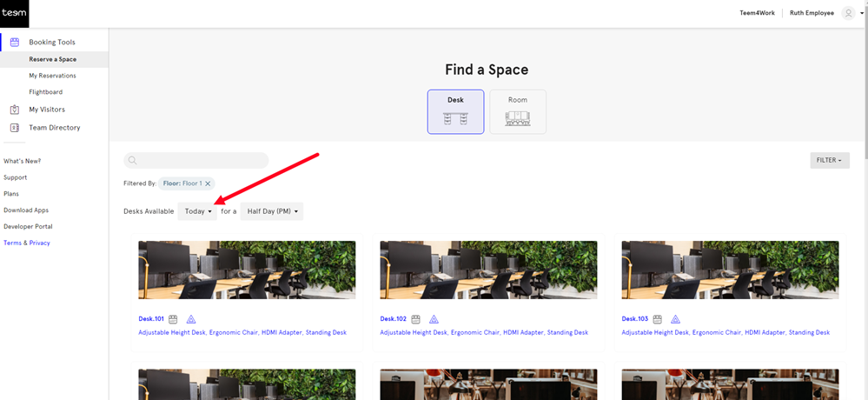Click inside the search field
The width and height of the screenshot is (868, 400).
click(x=196, y=161)
